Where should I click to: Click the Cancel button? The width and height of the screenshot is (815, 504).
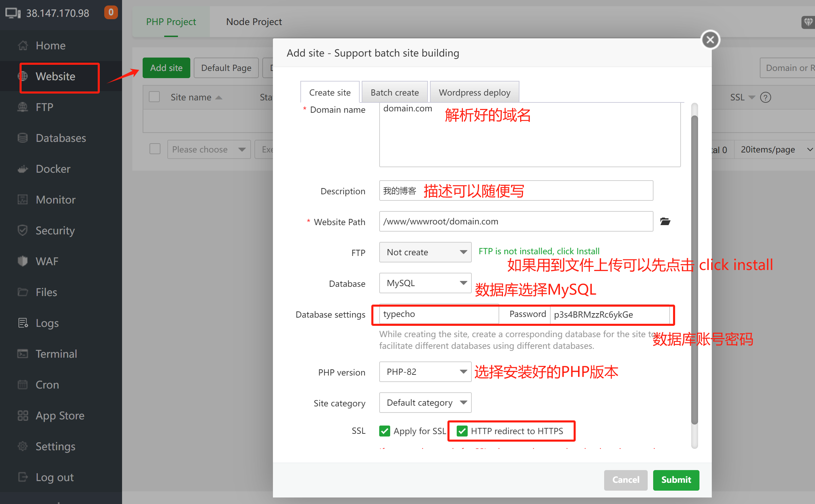[x=626, y=480]
